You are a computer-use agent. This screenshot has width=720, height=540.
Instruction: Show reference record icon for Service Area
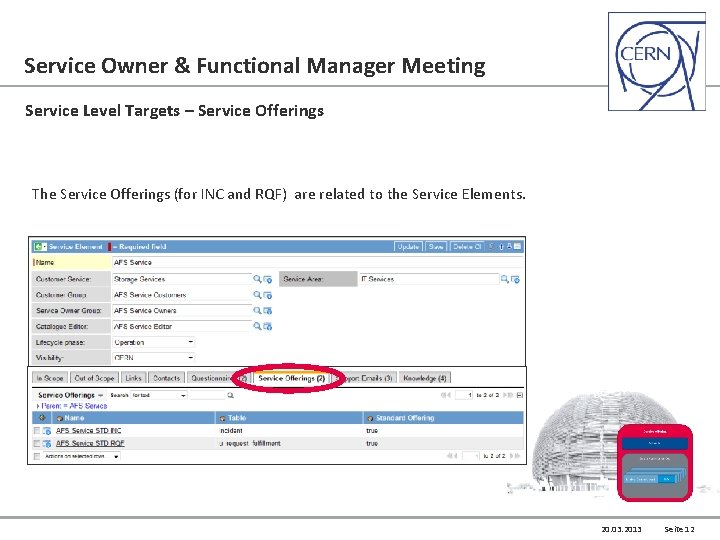coord(515,279)
